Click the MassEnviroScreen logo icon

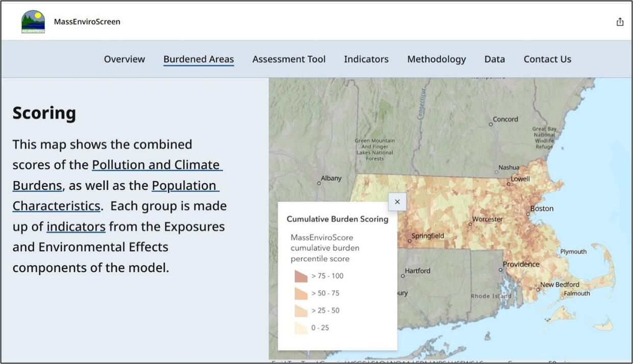tap(33, 21)
